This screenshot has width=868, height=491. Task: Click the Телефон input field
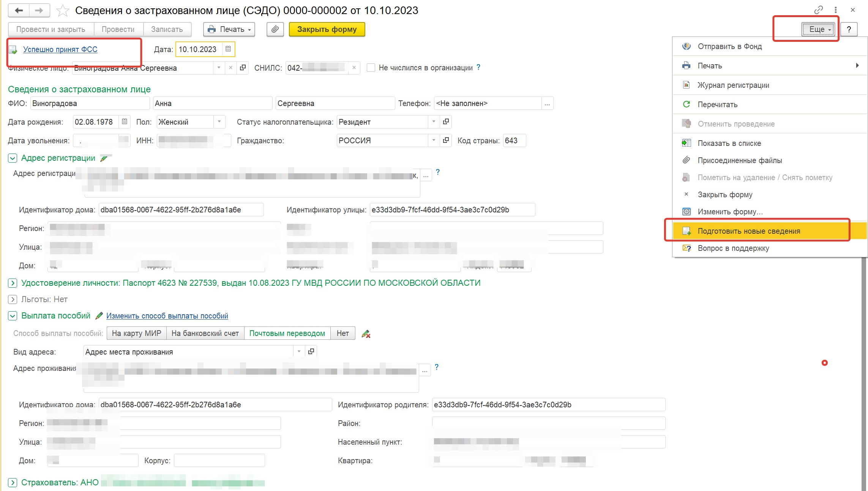(488, 103)
